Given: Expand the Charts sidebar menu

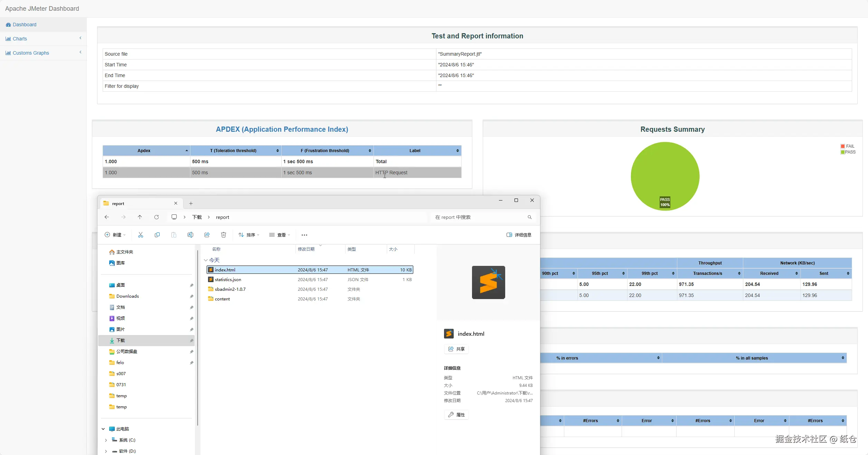Looking at the screenshot, I should coord(20,39).
